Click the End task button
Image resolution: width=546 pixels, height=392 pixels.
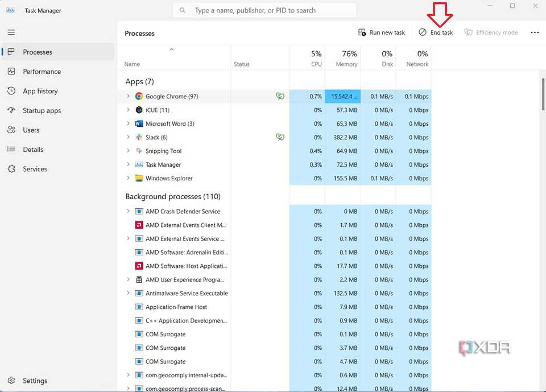pyautogui.click(x=436, y=32)
